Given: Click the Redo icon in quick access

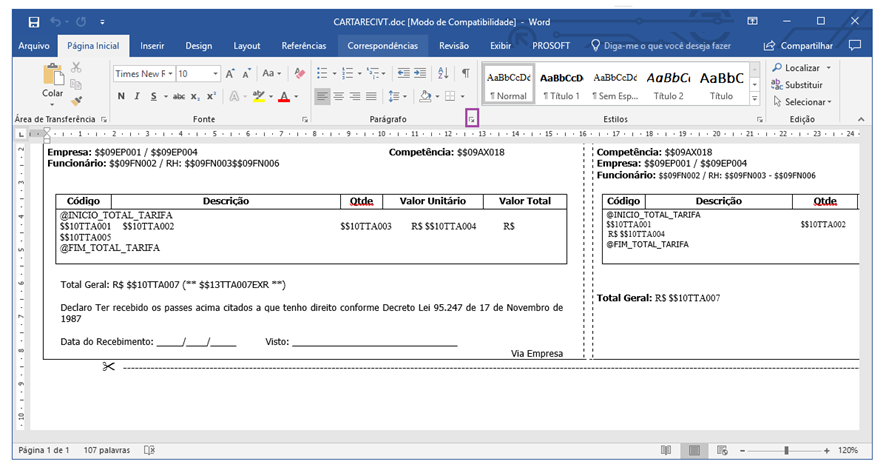Looking at the screenshot, I should pyautogui.click(x=81, y=21).
